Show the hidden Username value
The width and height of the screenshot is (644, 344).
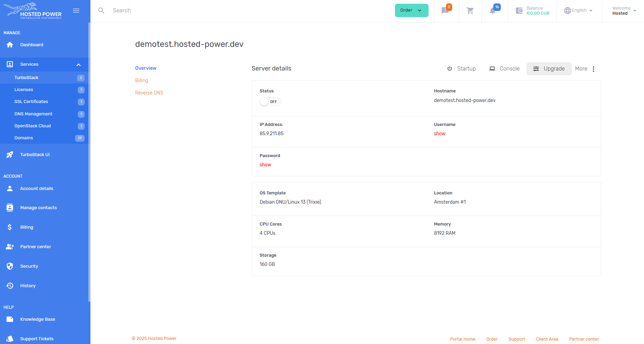(439, 133)
